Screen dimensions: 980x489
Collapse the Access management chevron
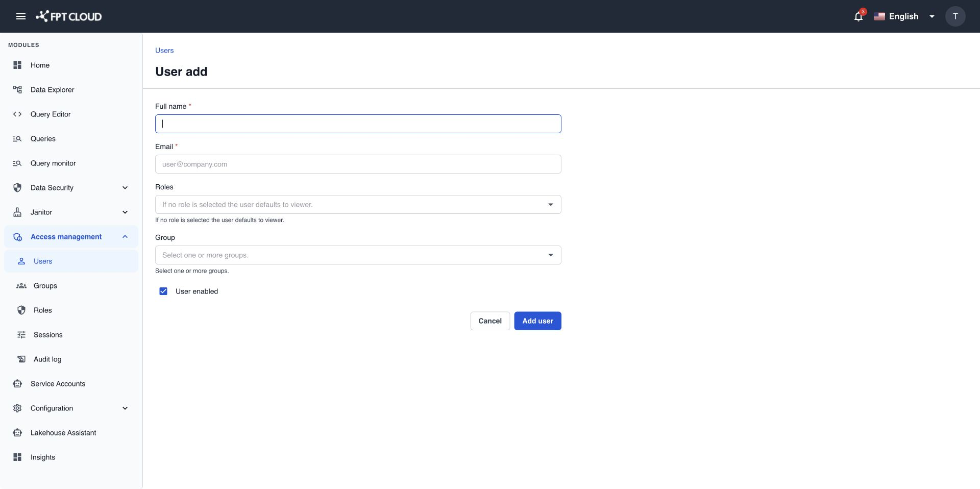click(x=125, y=237)
